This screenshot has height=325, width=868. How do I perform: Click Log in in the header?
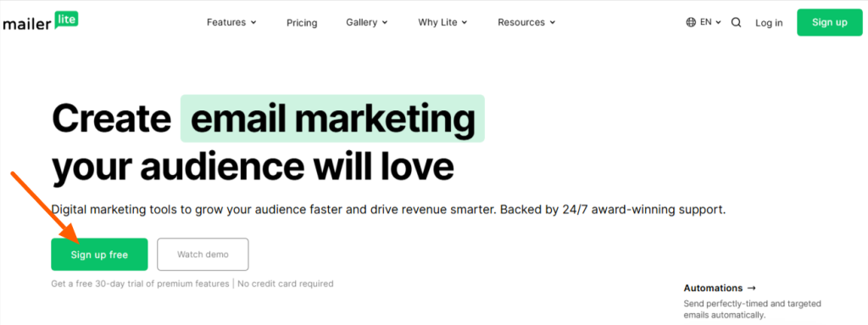(x=769, y=23)
